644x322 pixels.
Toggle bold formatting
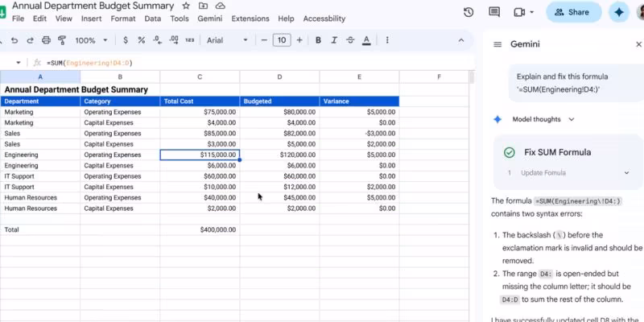[318, 40]
